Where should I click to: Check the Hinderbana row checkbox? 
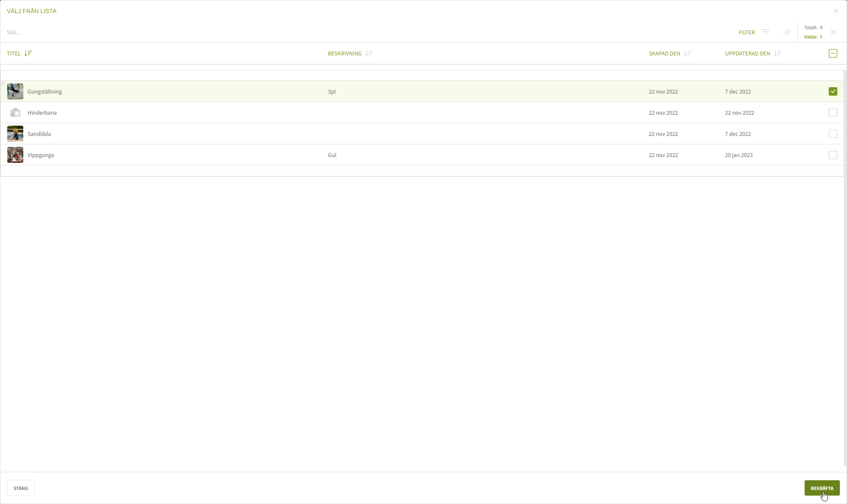(833, 113)
